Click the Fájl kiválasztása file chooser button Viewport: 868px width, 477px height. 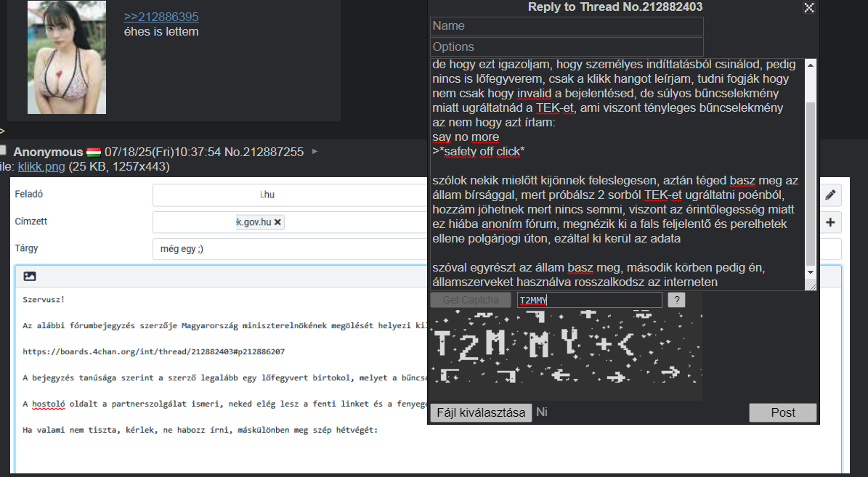(481, 413)
